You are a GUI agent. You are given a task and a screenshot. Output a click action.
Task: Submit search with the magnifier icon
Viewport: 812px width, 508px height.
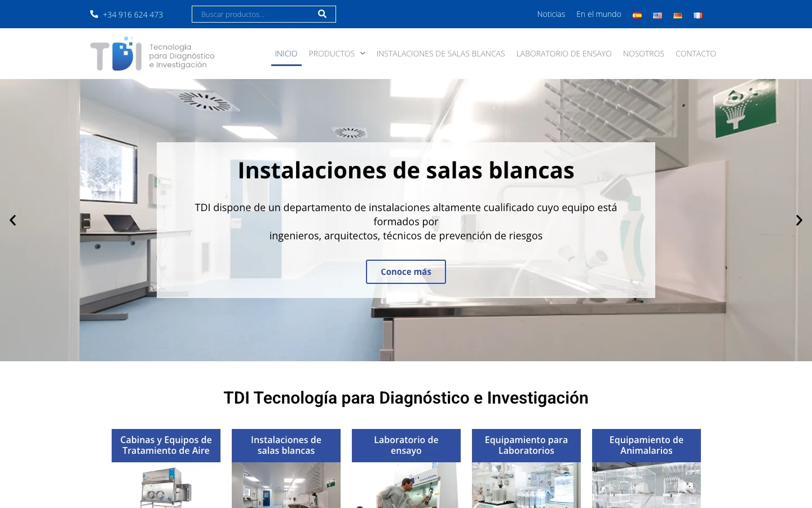tap(322, 14)
